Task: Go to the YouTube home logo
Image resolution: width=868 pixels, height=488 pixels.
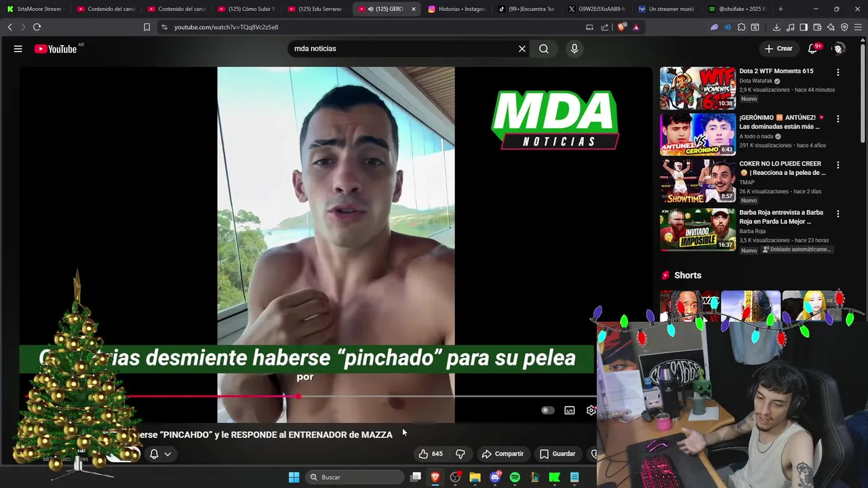Action: (x=56, y=49)
